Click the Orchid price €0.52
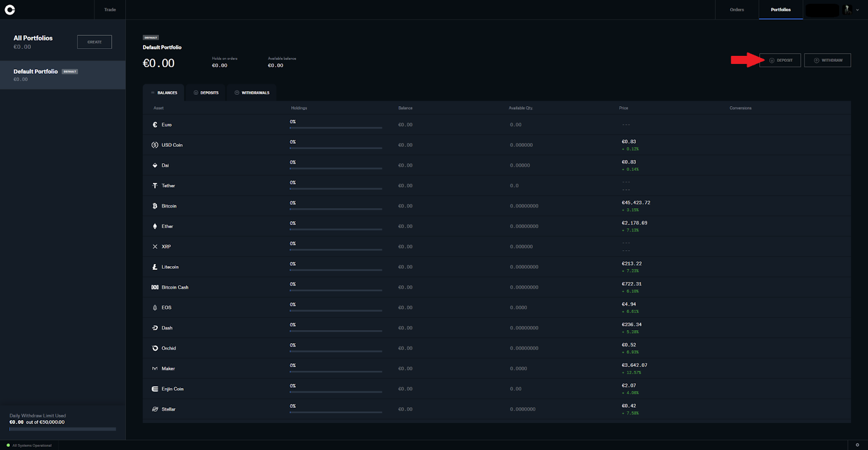Viewport: 868px width, 450px height. tap(629, 345)
